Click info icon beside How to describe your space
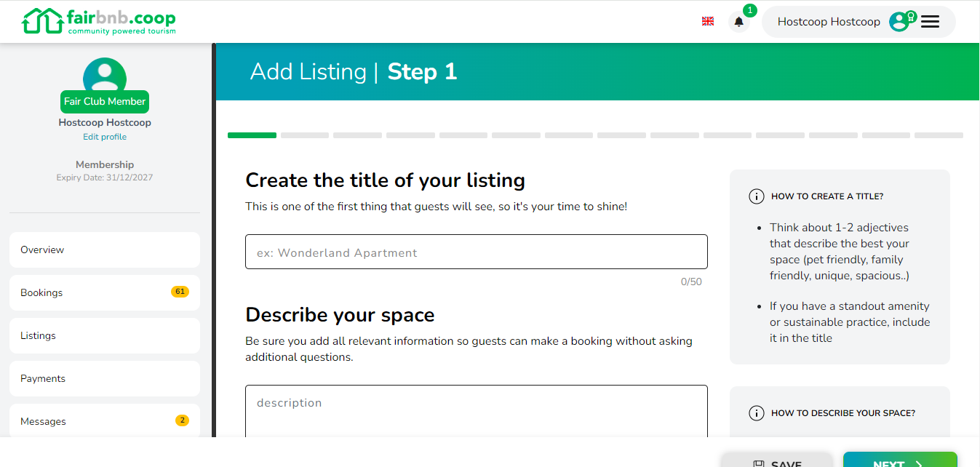 tap(756, 413)
